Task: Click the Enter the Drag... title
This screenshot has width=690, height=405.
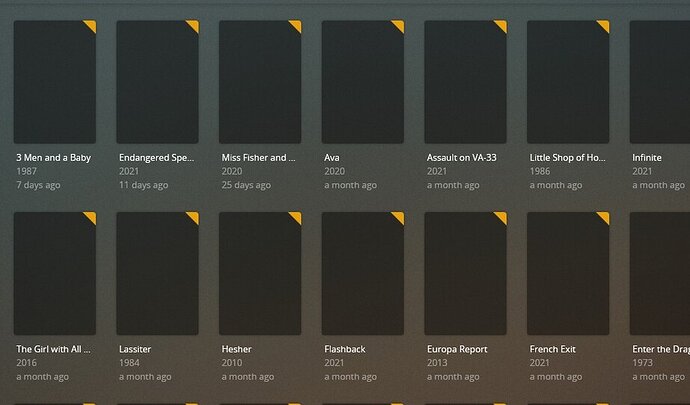Action: click(x=661, y=349)
